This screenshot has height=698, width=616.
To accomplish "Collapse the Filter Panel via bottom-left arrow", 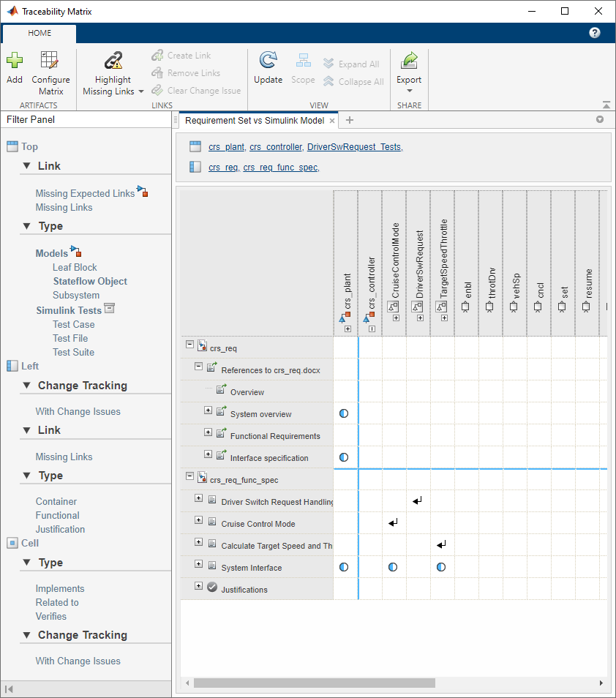I will 10,688.
